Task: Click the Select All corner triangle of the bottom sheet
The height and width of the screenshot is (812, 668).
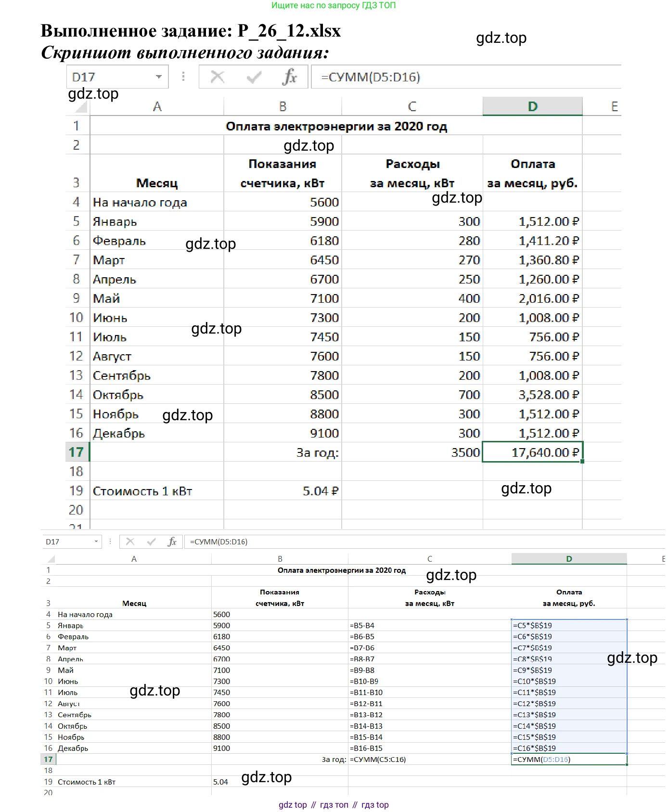Action: pyautogui.click(x=51, y=559)
